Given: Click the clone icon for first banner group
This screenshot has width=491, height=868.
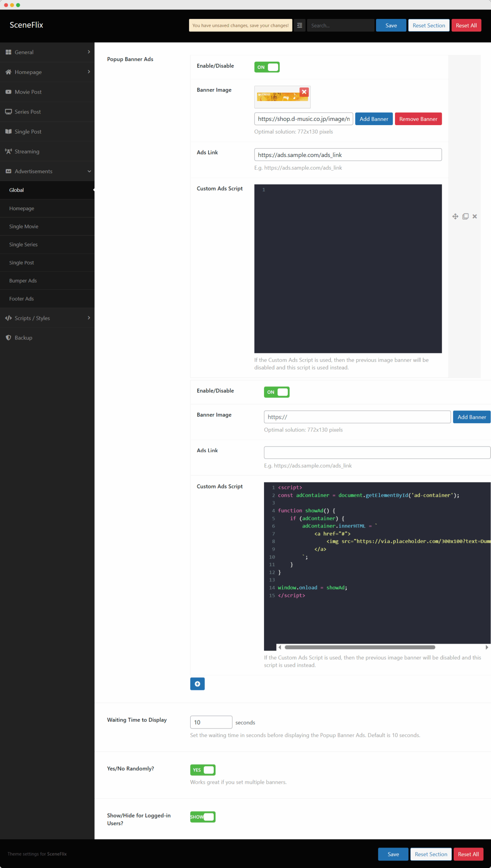Looking at the screenshot, I should pyautogui.click(x=466, y=216).
